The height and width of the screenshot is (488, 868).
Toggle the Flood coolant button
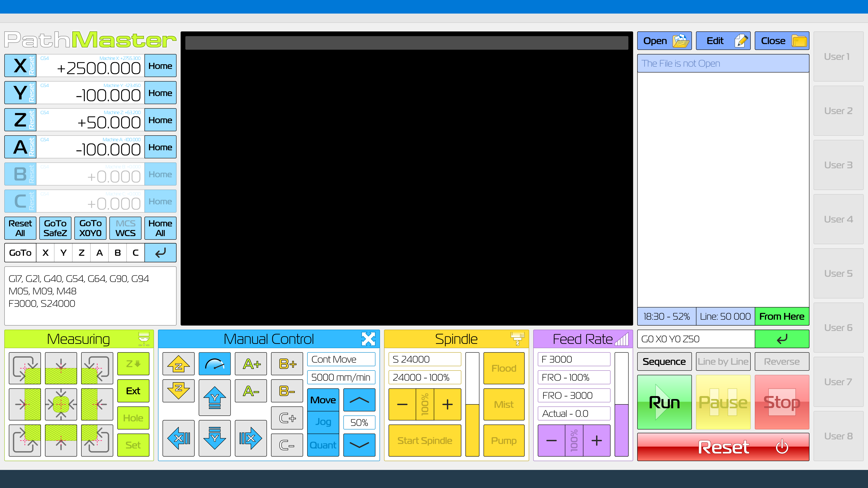pyautogui.click(x=504, y=368)
